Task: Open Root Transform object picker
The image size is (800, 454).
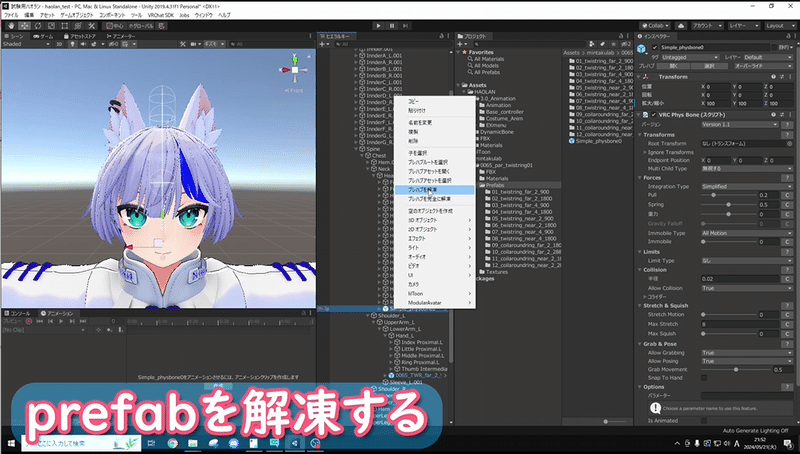Action: (789, 144)
